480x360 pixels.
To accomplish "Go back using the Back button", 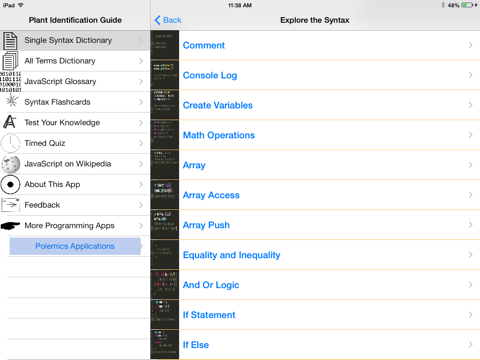I will [168, 20].
